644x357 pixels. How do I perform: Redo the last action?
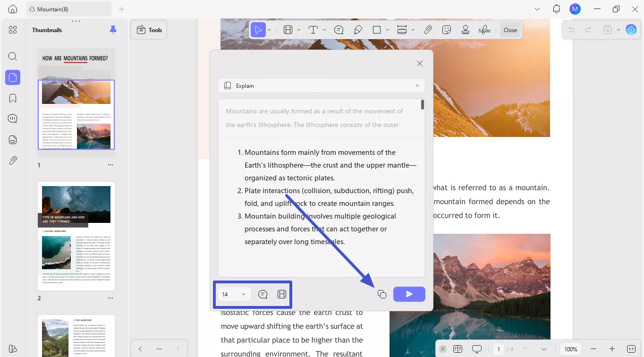pos(588,30)
